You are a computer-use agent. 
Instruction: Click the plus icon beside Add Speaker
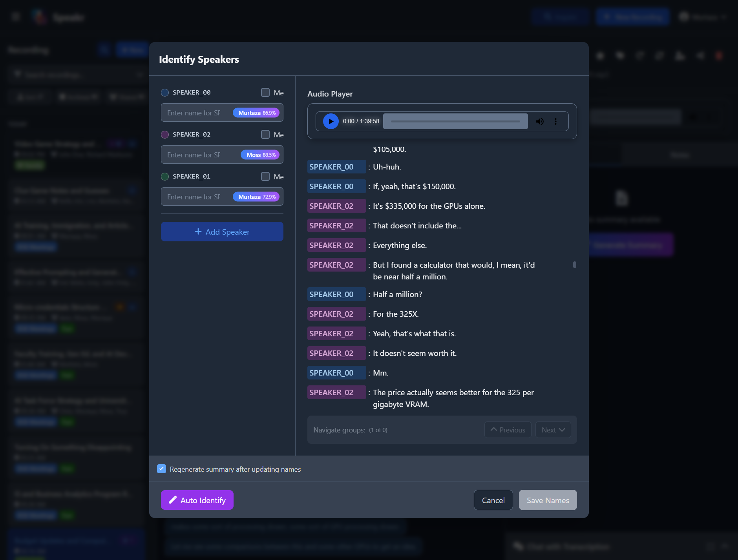pos(198,232)
